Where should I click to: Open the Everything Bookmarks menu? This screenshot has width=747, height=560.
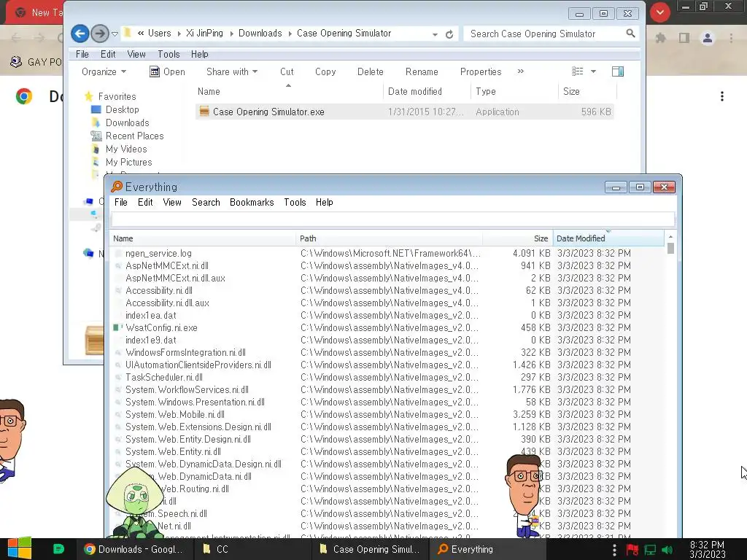pos(252,203)
